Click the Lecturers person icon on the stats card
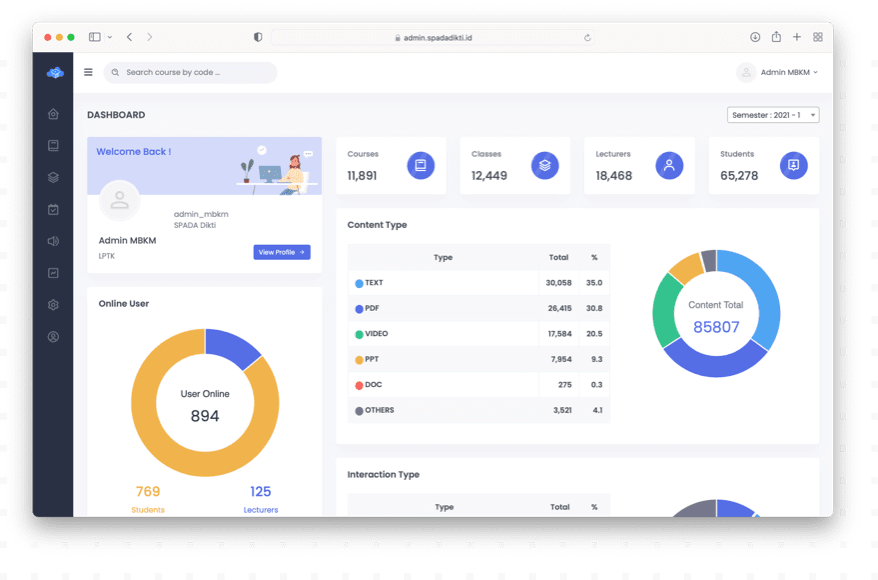Screen dimensions: 878x580 tap(668, 165)
